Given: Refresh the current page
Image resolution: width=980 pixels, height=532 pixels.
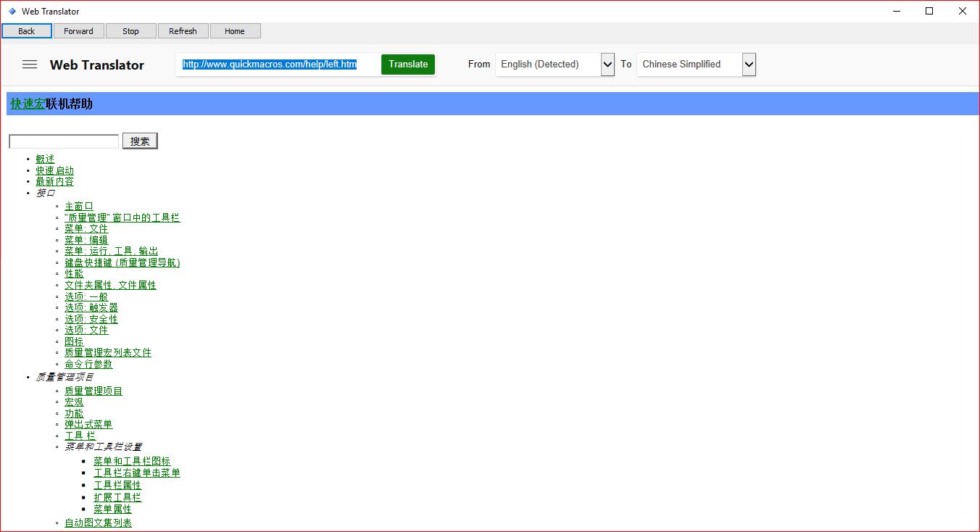Looking at the screenshot, I should click(x=183, y=31).
